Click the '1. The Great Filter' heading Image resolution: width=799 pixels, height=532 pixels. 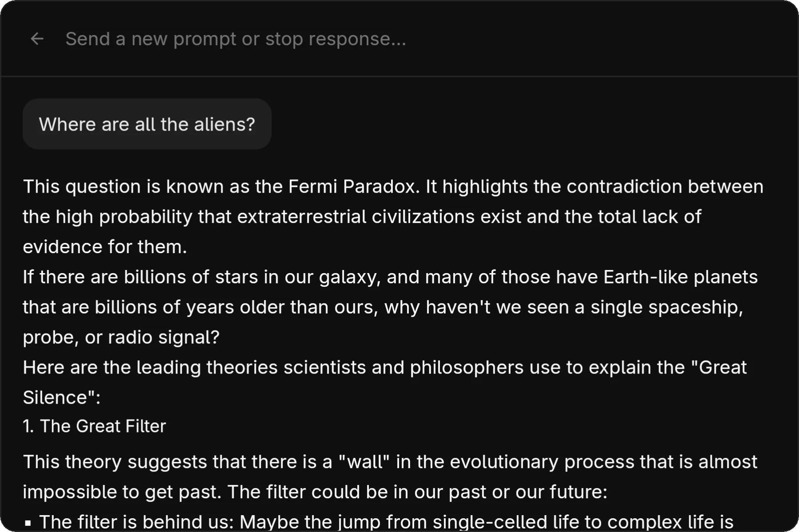click(x=94, y=426)
